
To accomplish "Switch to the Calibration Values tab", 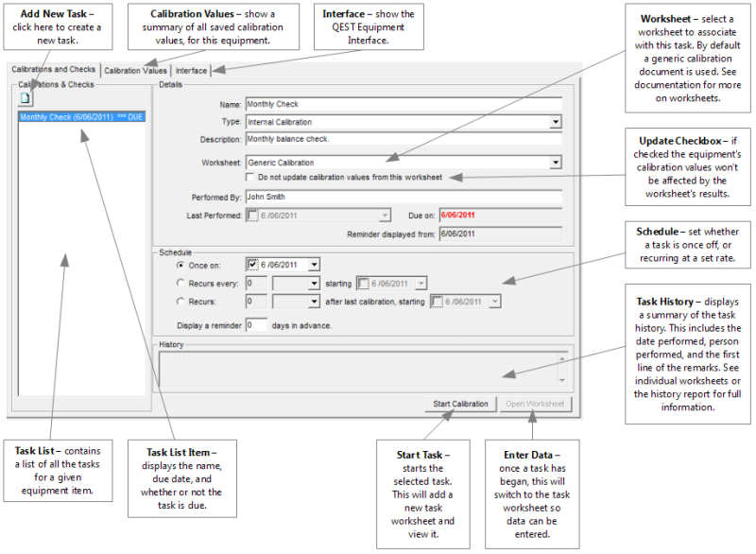I will click(135, 69).
